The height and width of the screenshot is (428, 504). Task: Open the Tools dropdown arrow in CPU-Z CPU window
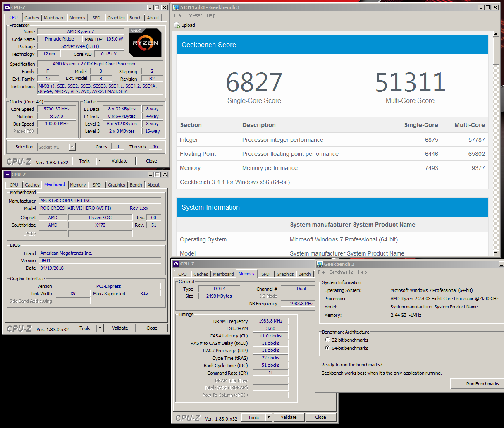tap(99, 161)
